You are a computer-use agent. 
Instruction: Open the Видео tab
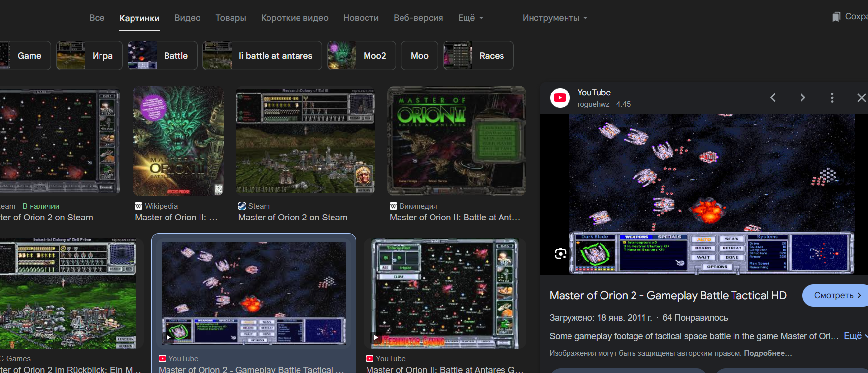pyautogui.click(x=187, y=18)
